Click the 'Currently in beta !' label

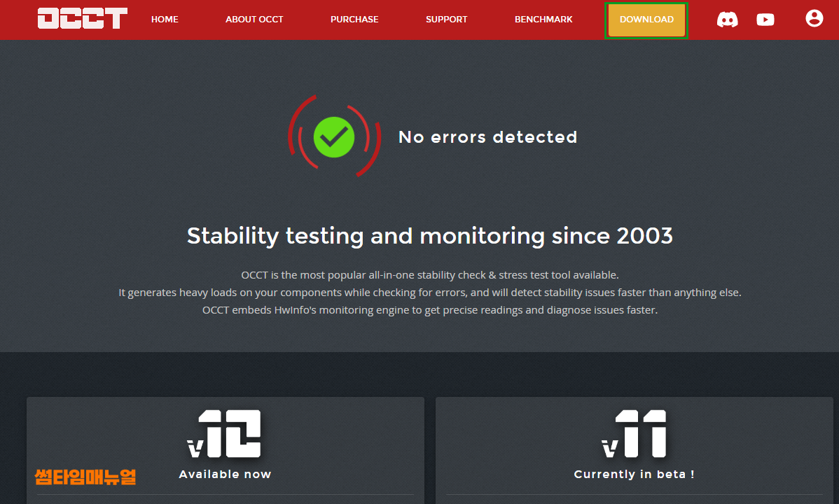coord(634,474)
